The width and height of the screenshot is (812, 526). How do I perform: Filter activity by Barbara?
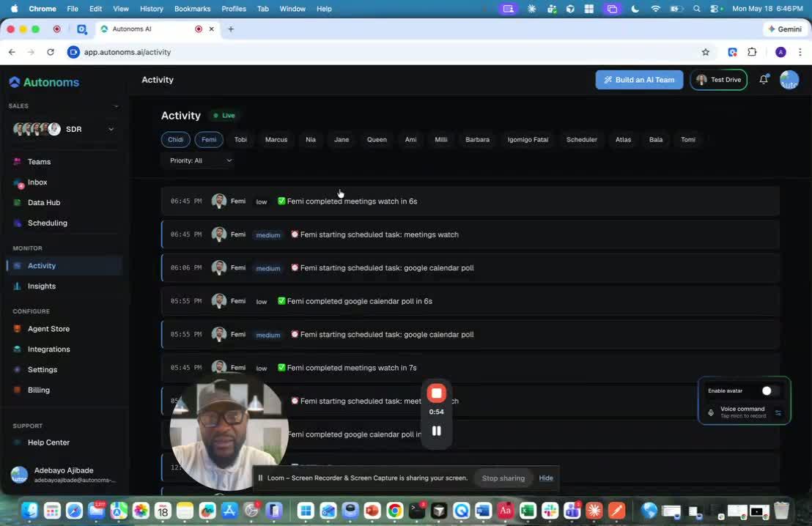pyautogui.click(x=477, y=139)
